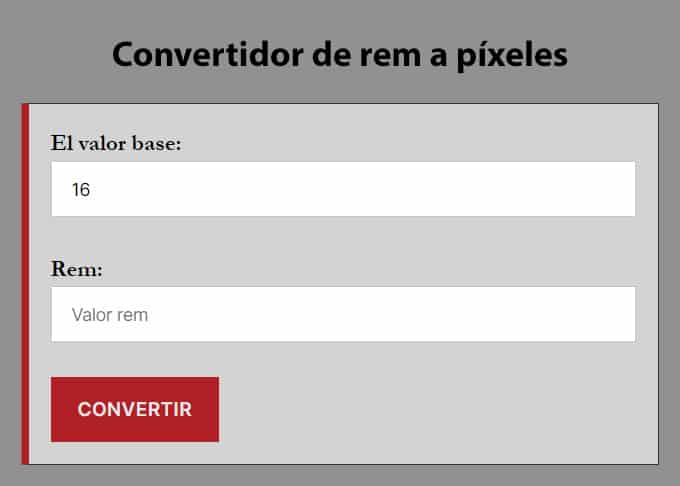
Task: Submit the form using CONVERTIR
Action: click(x=135, y=409)
